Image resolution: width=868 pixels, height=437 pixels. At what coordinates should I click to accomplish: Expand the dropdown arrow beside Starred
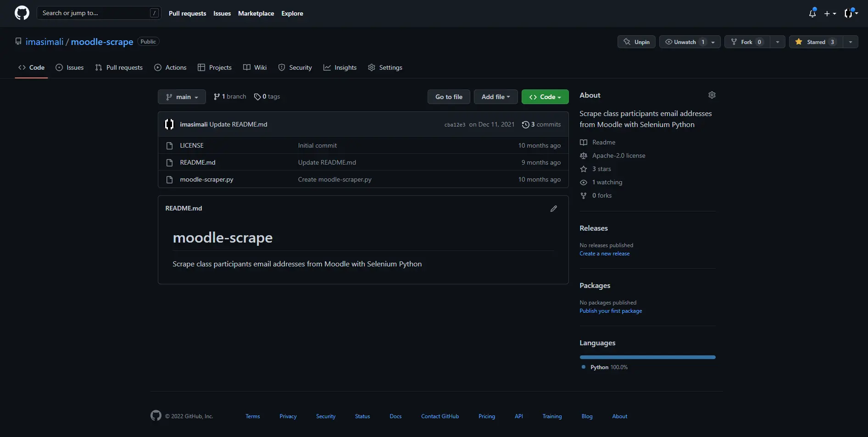pyautogui.click(x=851, y=42)
